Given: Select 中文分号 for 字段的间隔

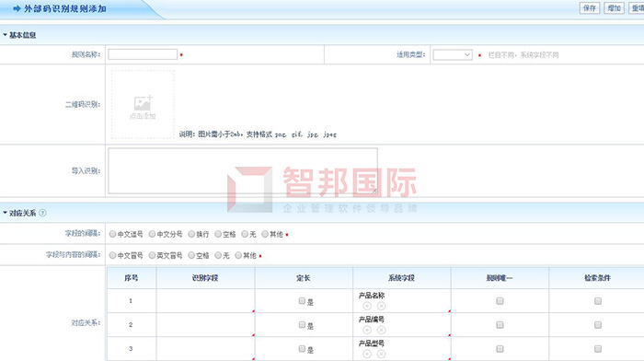Looking at the screenshot, I should pyautogui.click(x=152, y=234).
